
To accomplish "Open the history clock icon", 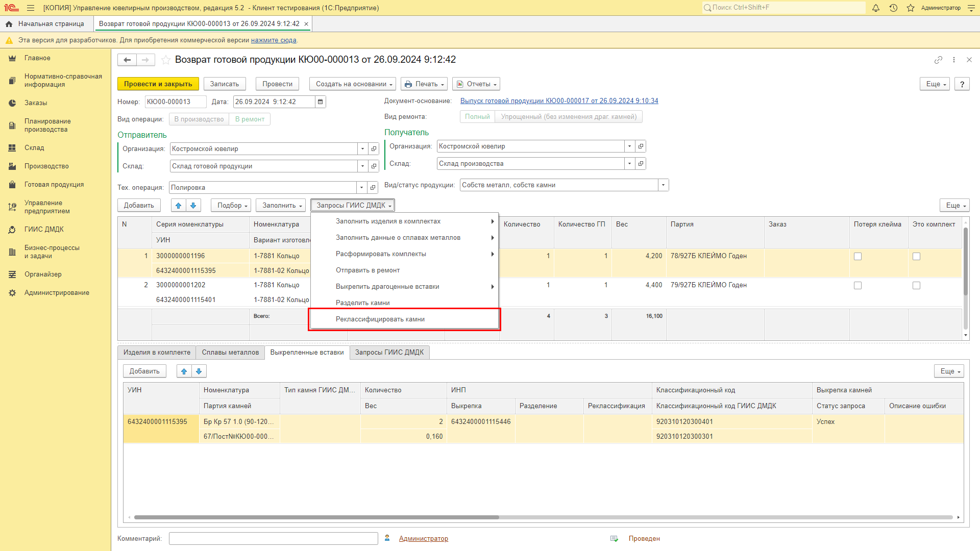I will click(x=893, y=8).
